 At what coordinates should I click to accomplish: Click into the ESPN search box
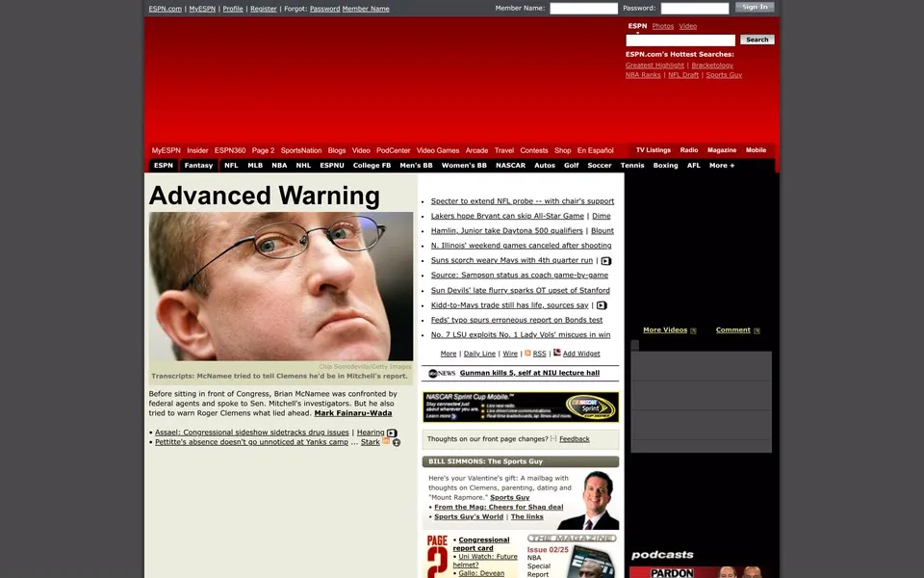(x=680, y=40)
